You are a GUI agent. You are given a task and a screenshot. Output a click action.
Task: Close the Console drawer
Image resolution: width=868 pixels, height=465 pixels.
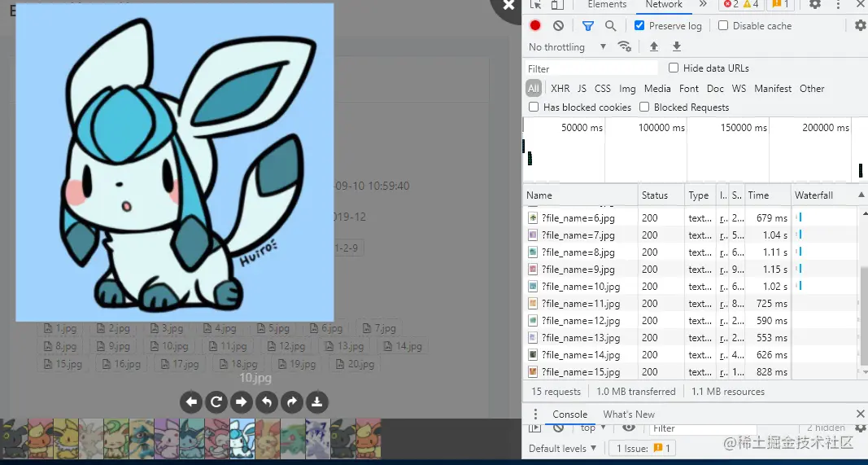(x=860, y=414)
